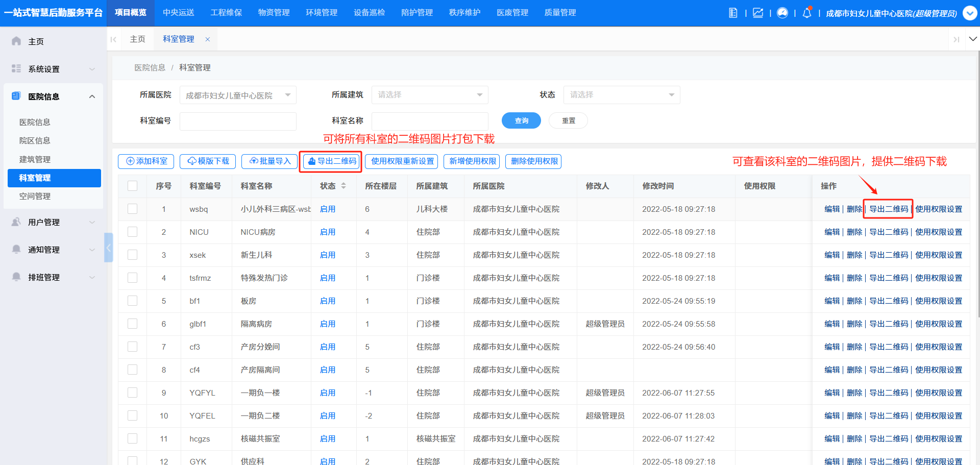
Task: Click the 批量导入 button
Action: pyautogui.click(x=269, y=161)
